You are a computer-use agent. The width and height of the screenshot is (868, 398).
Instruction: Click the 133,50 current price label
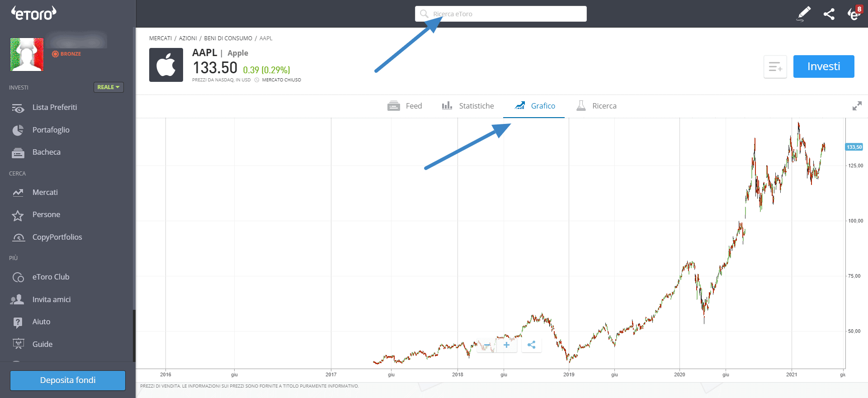coord(854,147)
